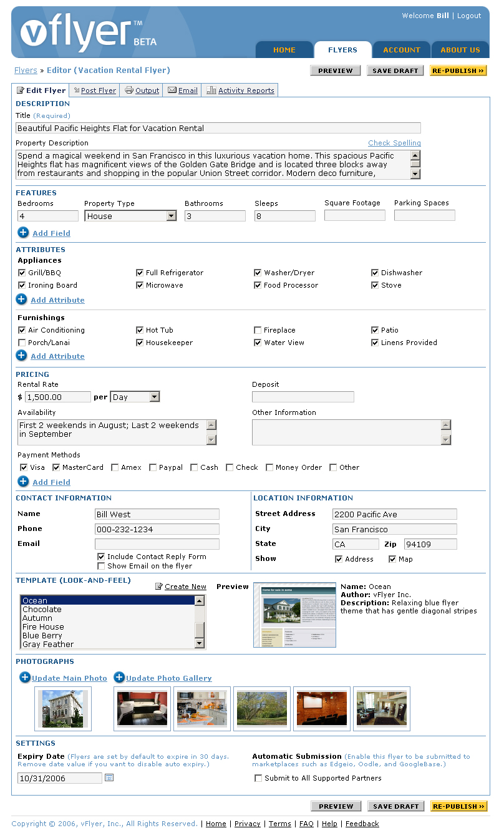Check the Fireplace checkbox

pos(258,330)
